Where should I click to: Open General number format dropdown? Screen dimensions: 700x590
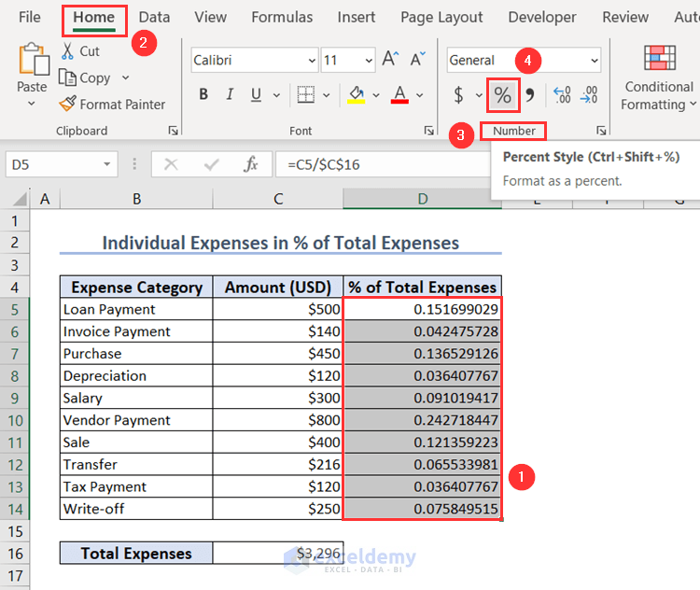click(x=595, y=61)
